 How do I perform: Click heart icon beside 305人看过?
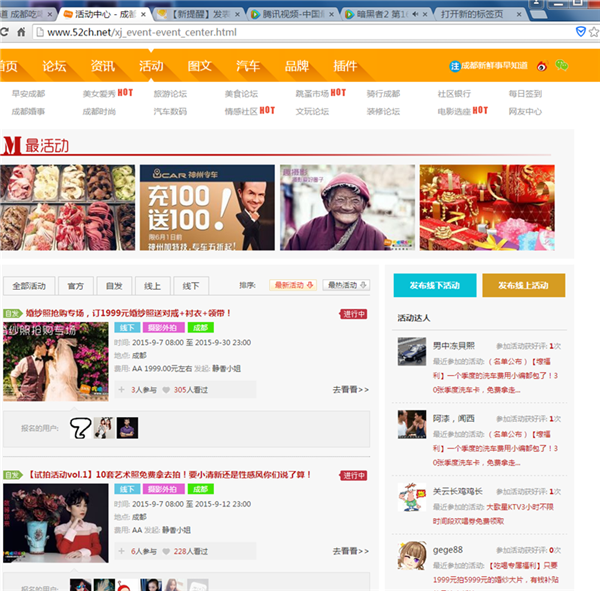[x=166, y=390]
